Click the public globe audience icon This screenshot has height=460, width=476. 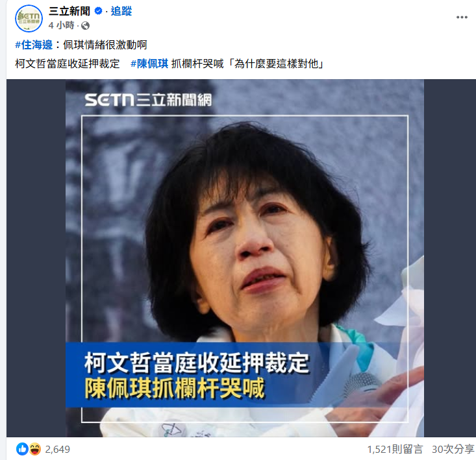[x=85, y=25]
